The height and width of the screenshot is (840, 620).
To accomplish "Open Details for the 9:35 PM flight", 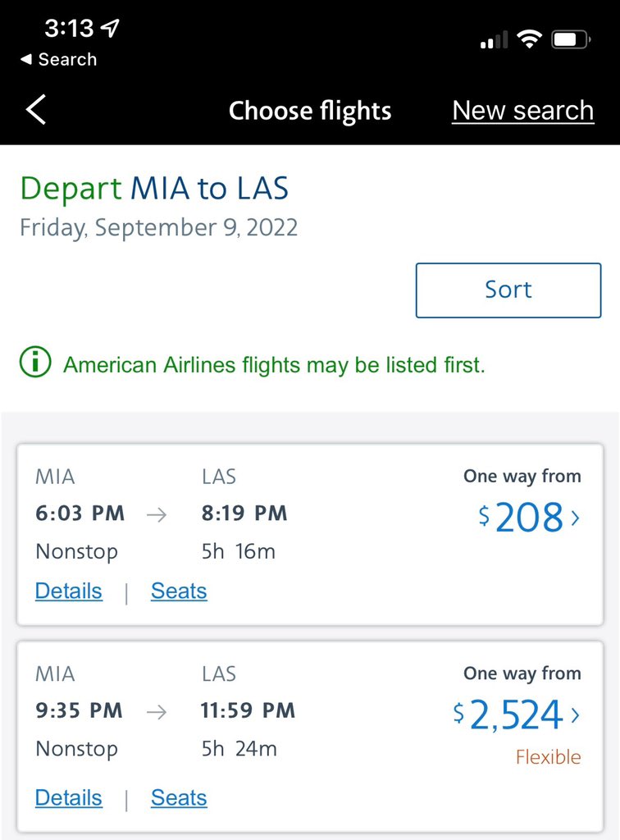I will coord(69,798).
